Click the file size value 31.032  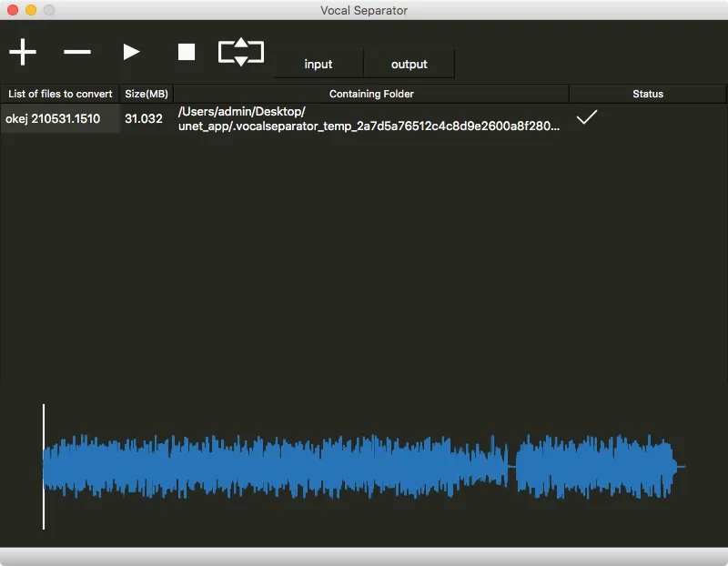tap(145, 118)
